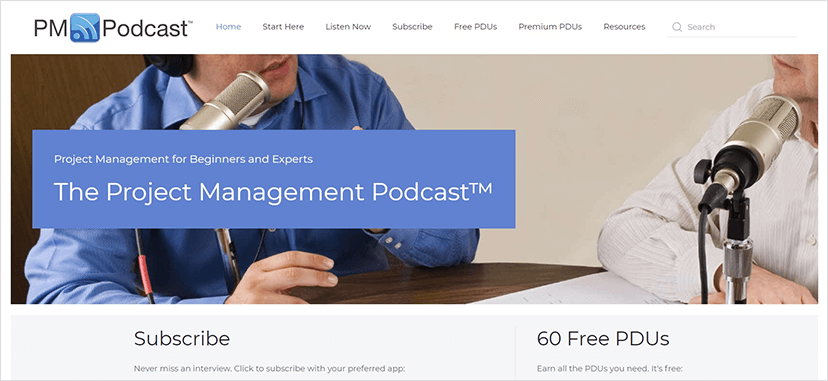Go to the Start Here page

[283, 26]
